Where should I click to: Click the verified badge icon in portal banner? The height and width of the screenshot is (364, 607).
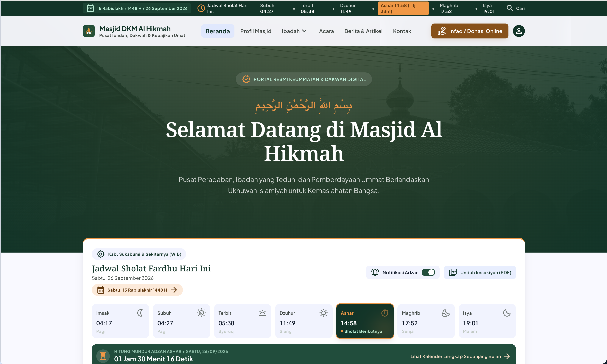[246, 79]
